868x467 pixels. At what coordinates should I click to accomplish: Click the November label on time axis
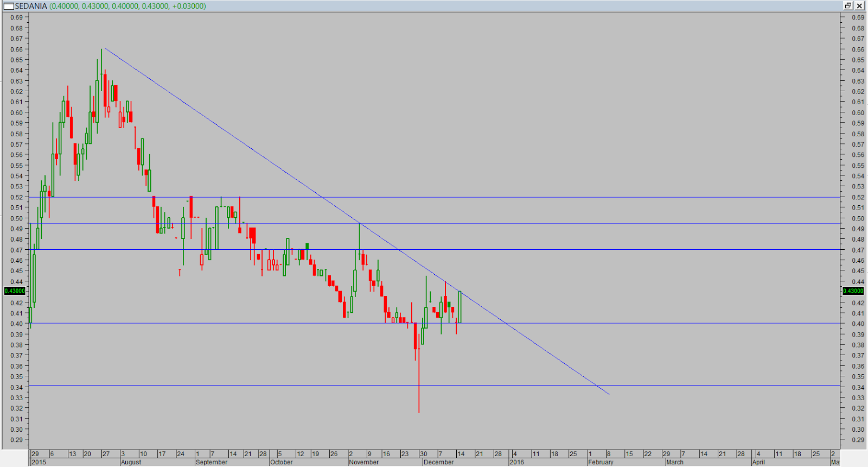tap(363, 462)
